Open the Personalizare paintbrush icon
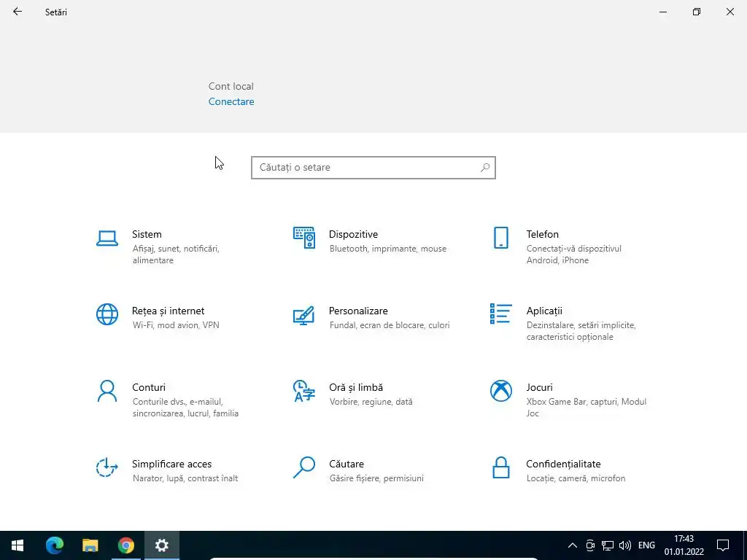This screenshot has width=747, height=560. pyautogui.click(x=304, y=315)
